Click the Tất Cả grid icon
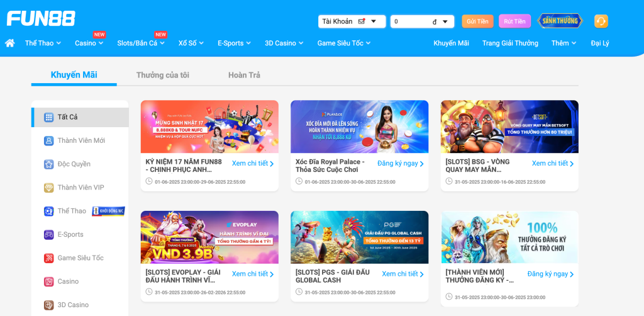 click(49, 117)
